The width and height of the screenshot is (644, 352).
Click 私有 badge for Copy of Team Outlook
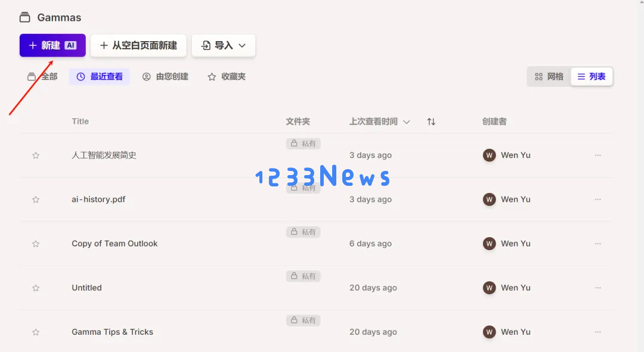click(303, 232)
